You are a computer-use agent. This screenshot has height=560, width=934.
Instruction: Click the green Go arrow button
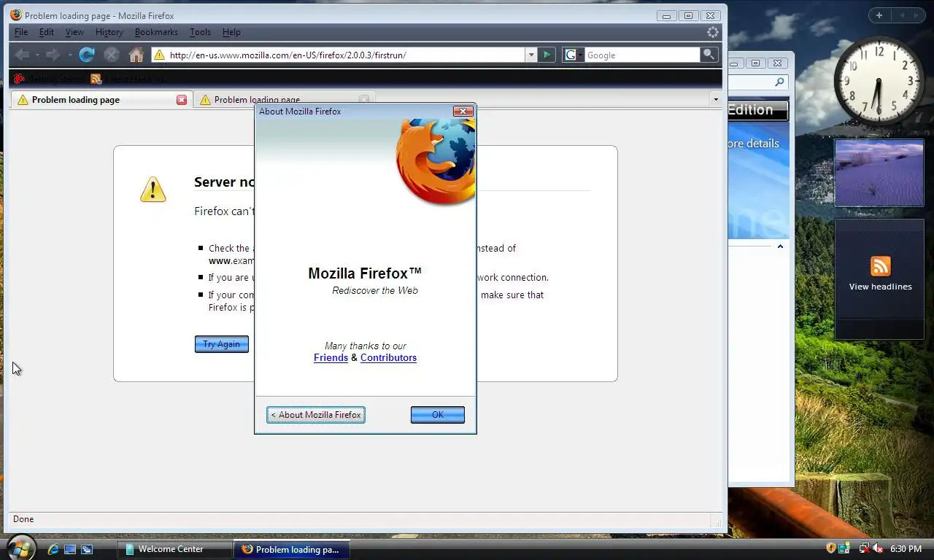547,55
